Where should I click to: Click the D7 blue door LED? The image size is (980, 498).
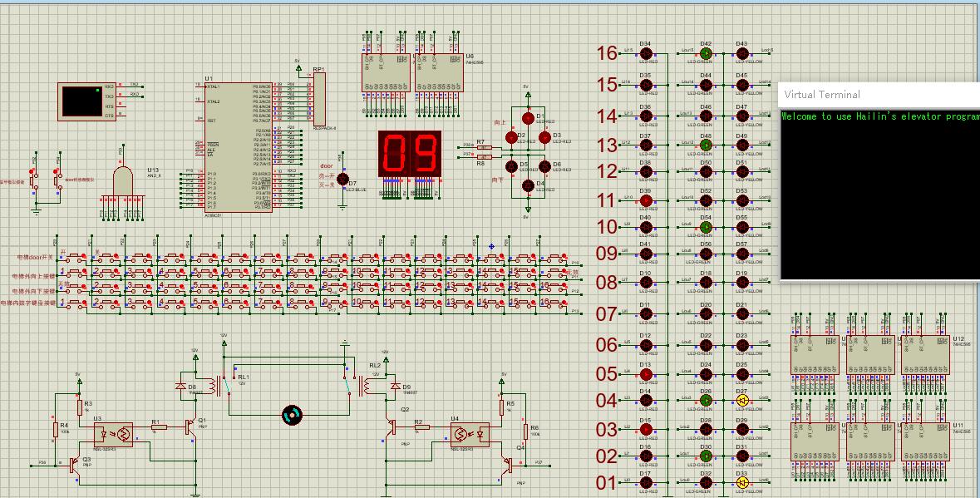[342, 179]
